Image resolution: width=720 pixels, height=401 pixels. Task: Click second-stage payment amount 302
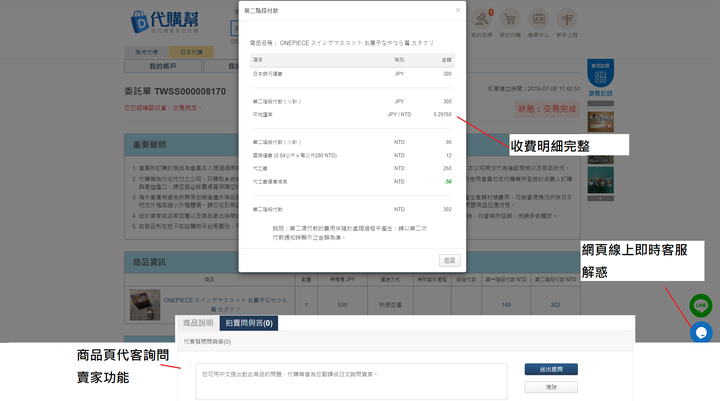pyautogui.click(x=555, y=305)
